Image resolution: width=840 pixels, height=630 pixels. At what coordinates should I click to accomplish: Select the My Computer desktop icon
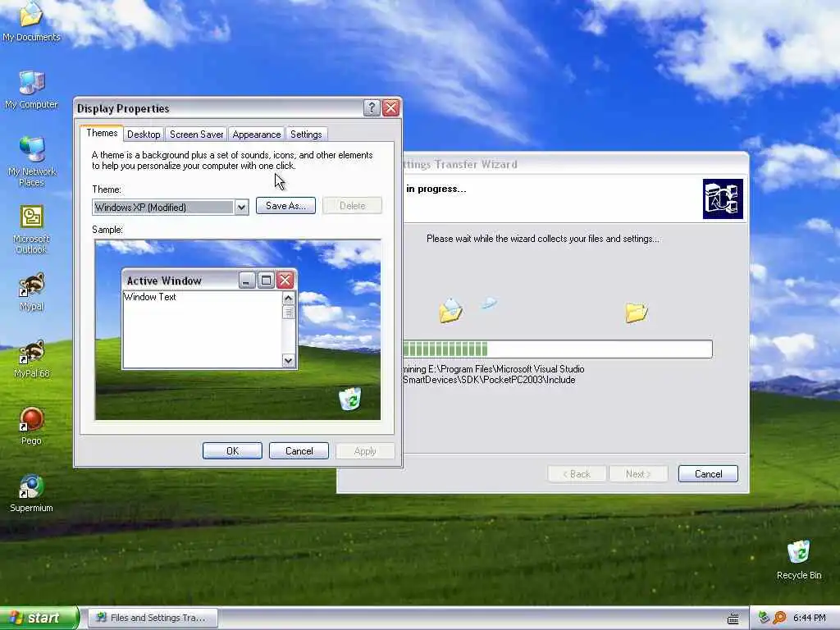(31, 89)
